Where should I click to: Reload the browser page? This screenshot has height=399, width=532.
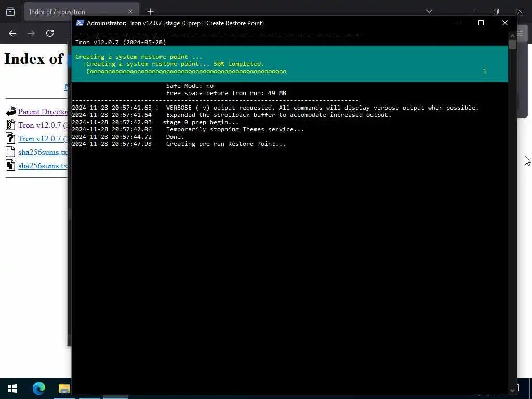[50, 33]
